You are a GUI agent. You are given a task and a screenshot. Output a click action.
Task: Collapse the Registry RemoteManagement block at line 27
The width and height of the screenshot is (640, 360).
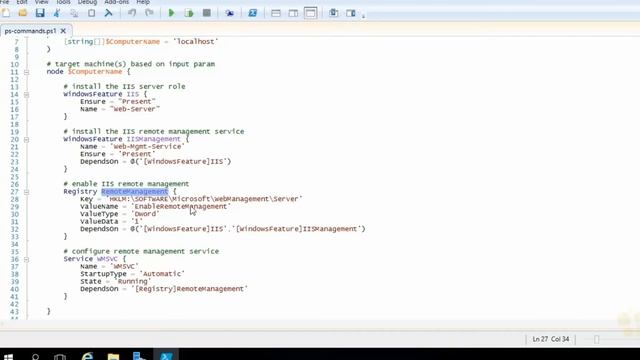[x=27, y=191]
